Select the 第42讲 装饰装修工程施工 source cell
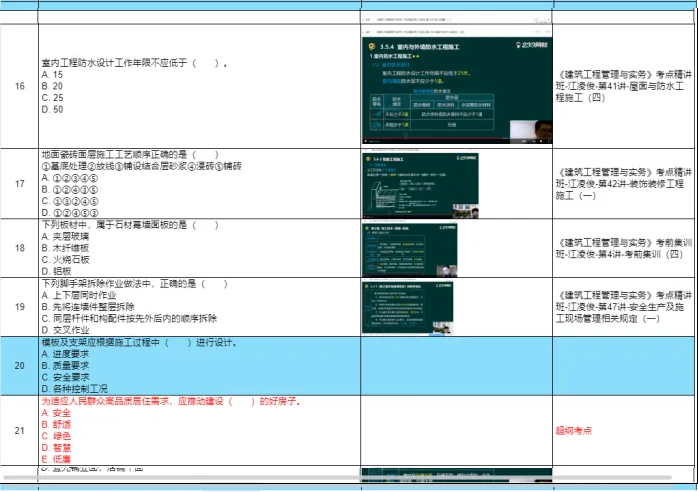This screenshot has width=698, height=492. click(625, 184)
